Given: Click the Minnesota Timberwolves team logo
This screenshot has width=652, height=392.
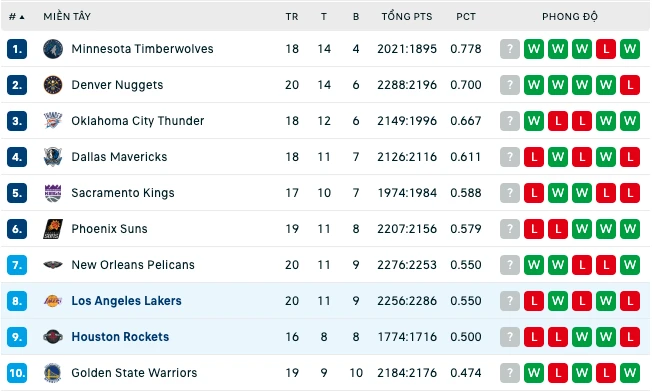Looking at the screenshot, I should [x=53, y=49].
